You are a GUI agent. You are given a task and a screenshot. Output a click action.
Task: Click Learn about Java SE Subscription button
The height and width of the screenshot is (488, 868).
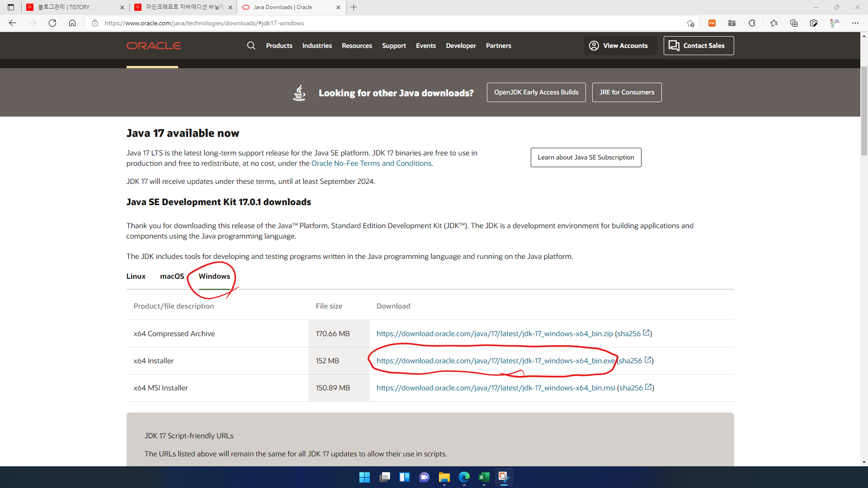coord(585,157)
